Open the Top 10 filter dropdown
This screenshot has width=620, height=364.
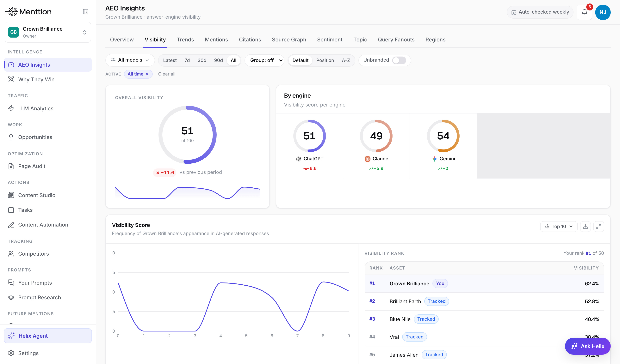click(x=559, y=226)
